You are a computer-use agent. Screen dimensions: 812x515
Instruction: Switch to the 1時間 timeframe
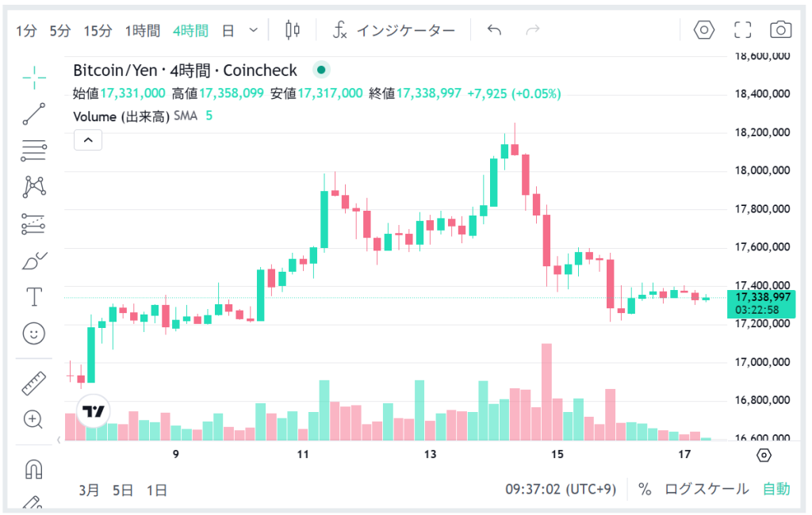point(143,31)
